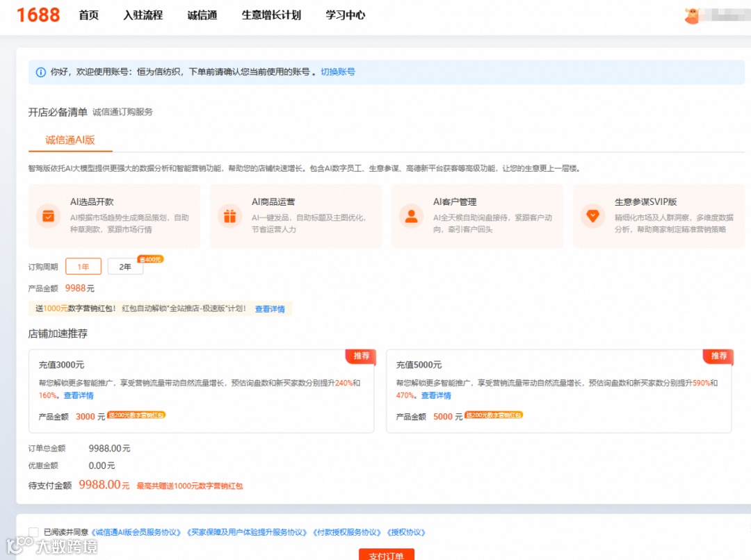Image resolution: width=751 pixels, height=560 pixels.
Task: Click the 切换账号 link
Action: pyautogui.click(x=338, y=72)
